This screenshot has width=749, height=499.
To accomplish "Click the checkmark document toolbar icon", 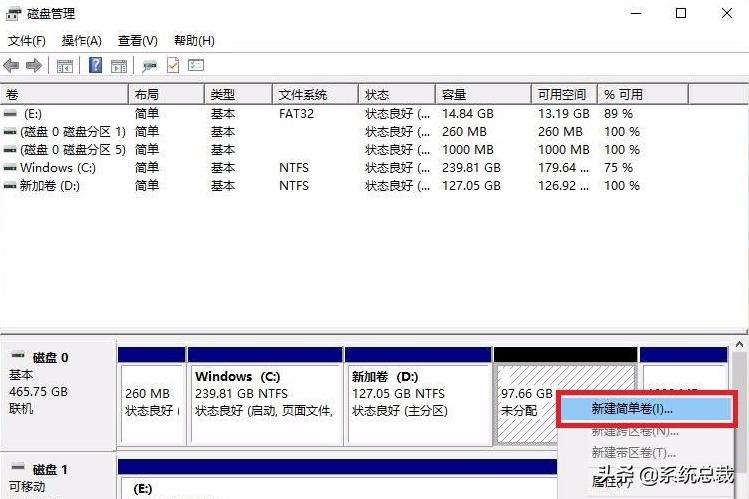I will 173,65.
